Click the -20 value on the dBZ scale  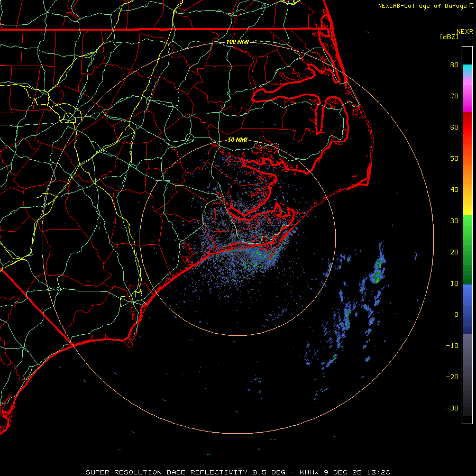(452, 377)
